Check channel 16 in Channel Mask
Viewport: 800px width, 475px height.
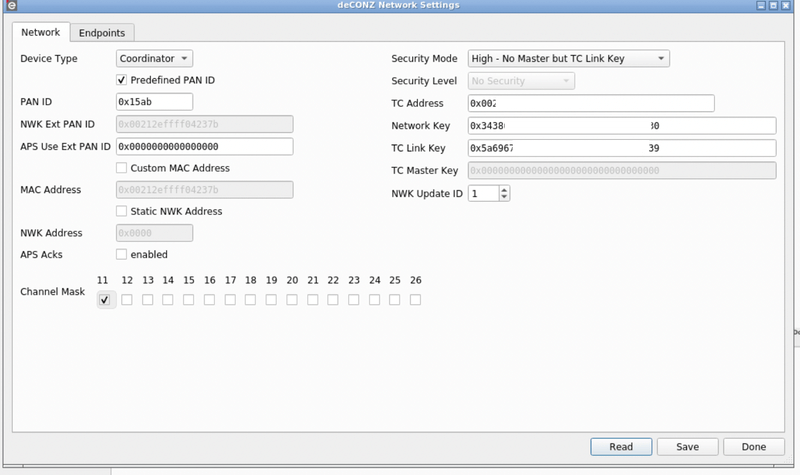pos(209,299)
